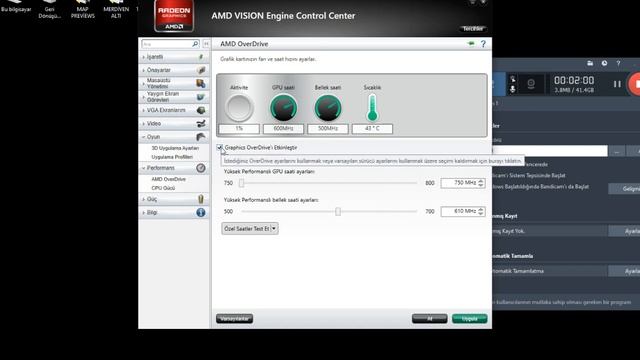This screenshot has height=360, width=640.
Task: Click the GPU saati gauge
Action: coord(283,108)
